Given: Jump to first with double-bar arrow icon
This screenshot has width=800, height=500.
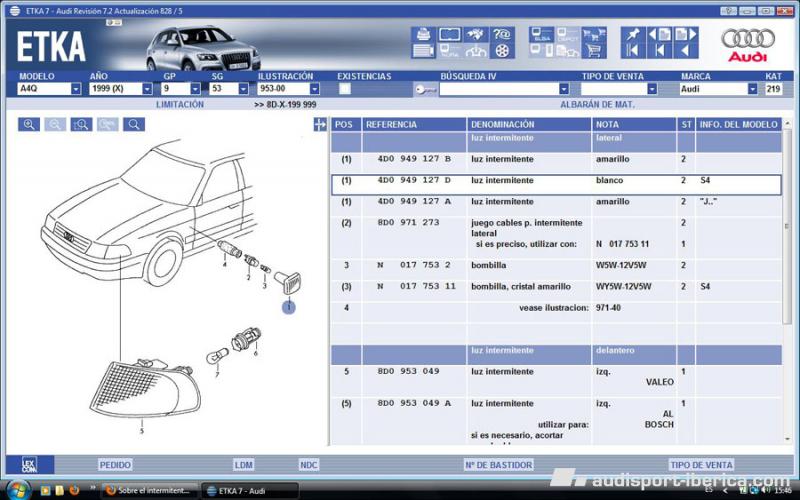Looking at the screenshot, I should [633, 51].
